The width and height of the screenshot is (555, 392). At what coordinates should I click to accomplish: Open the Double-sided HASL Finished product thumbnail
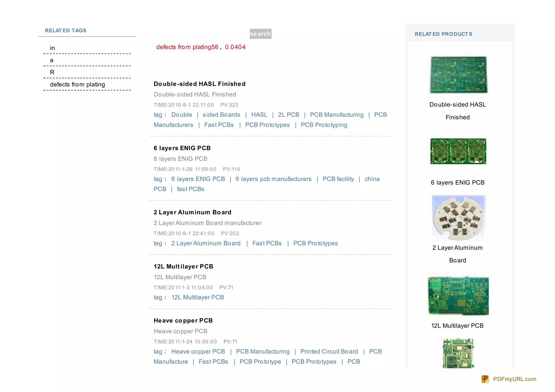[x=458, y=75]
